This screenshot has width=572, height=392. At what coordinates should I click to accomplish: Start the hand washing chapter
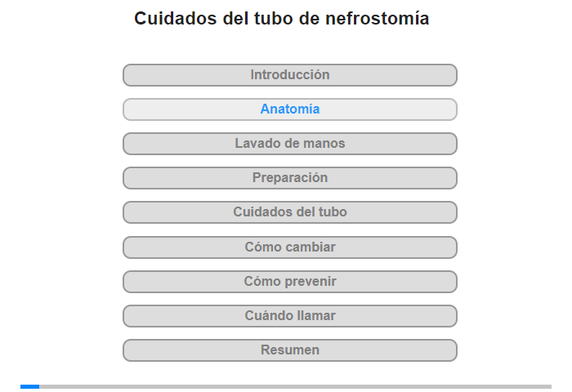[x=289, y=144]
